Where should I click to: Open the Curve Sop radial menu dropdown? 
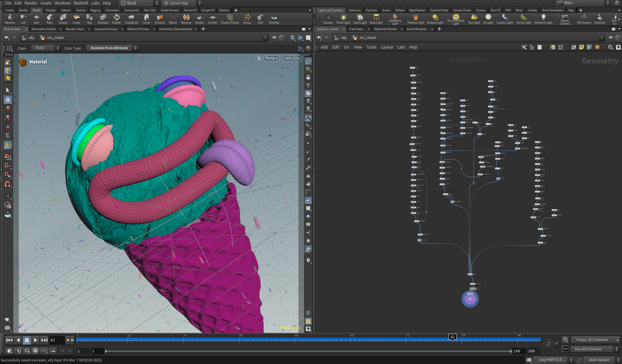click(182, 3)
